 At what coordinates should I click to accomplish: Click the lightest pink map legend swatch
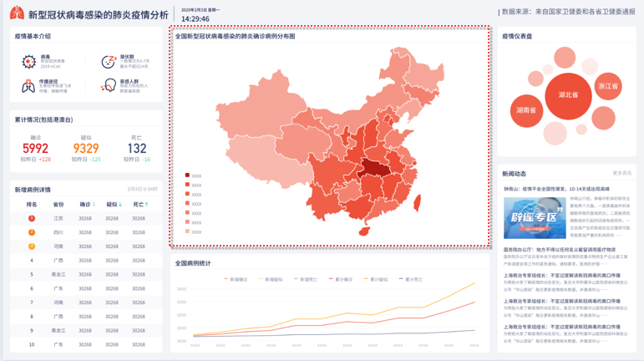[187, 231]
